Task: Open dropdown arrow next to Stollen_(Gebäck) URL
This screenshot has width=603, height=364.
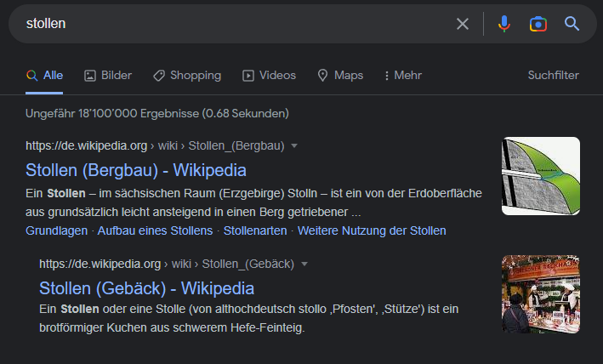Action: click(x=304, y=264)
